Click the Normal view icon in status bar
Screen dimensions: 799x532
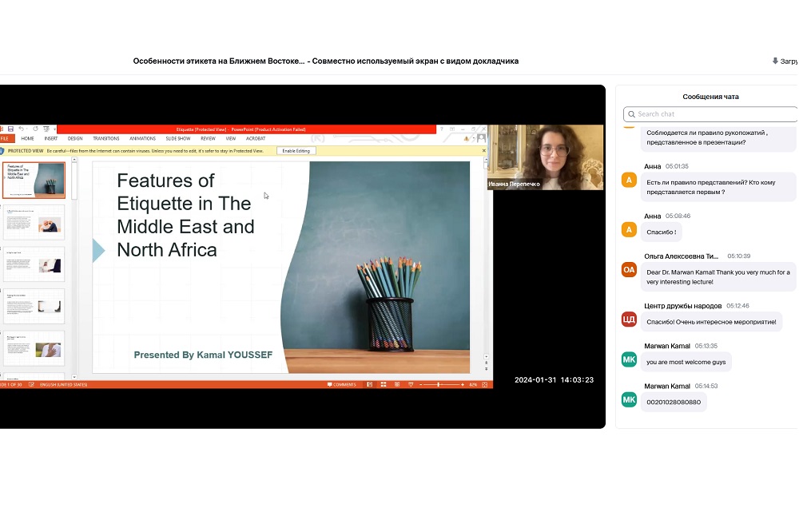click(x=371, y=384)
